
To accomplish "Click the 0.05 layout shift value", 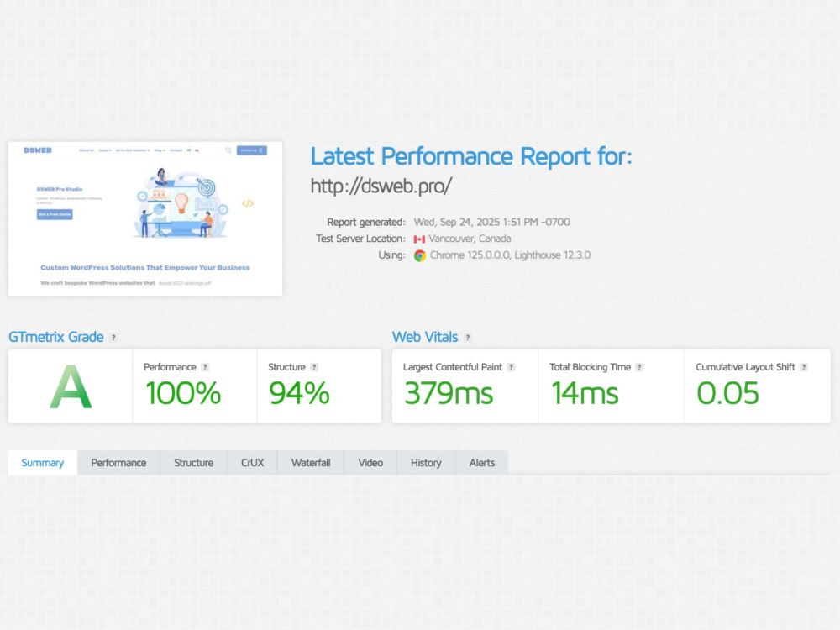I will coord(728,393).
